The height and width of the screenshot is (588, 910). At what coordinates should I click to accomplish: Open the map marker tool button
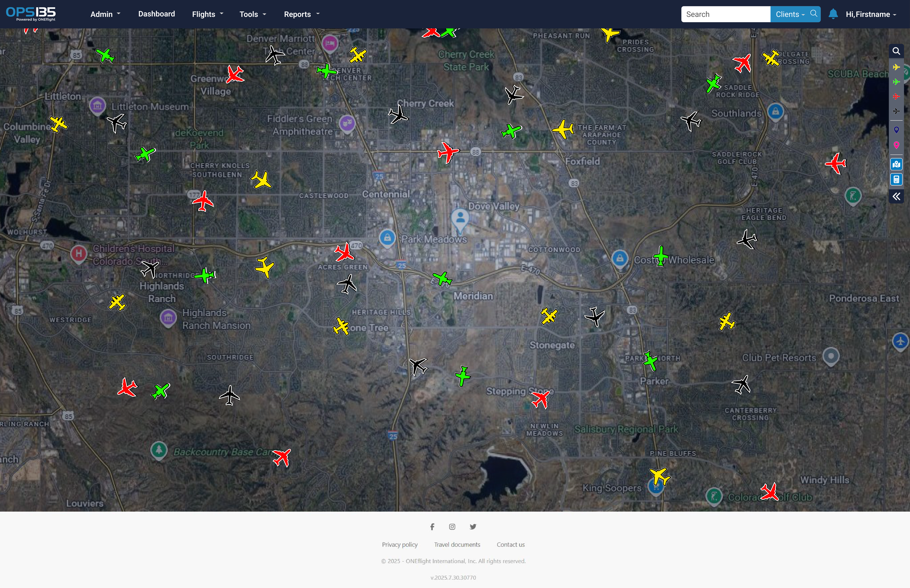(x=896, y=164)
